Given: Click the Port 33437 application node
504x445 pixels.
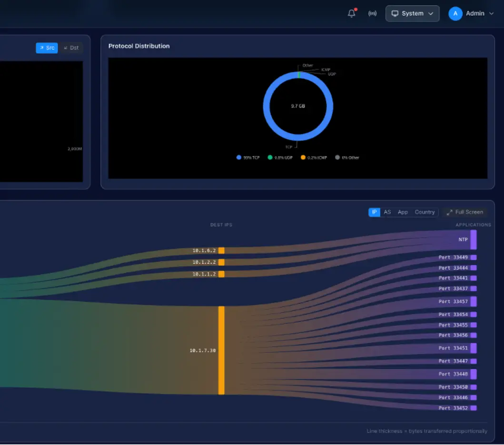Looking at the screenshot, I should (x=473, y=288).
